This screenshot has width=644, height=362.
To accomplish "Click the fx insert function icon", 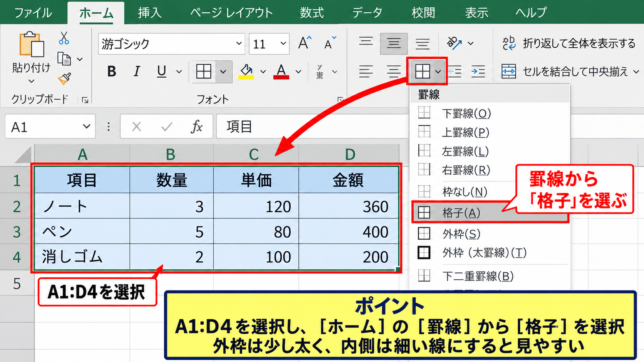I will pyautogui.click(x=196, y=127).
